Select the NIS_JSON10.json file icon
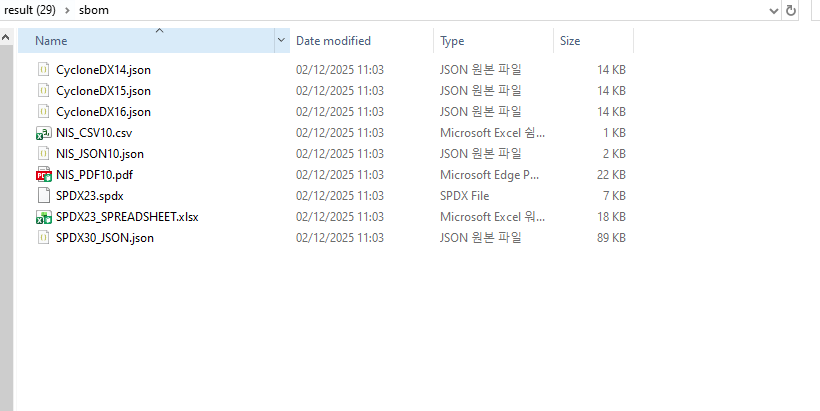820x411 pixels. tap(43, 154)
